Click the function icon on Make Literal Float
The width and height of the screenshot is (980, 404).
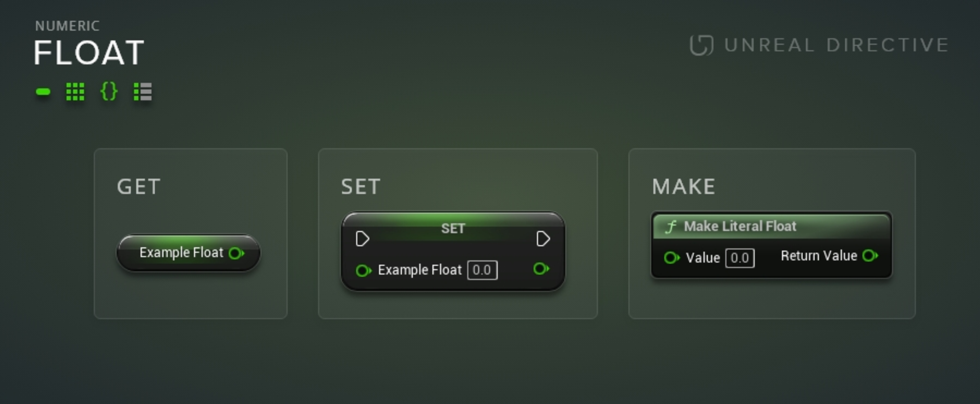tap(671, 227)
